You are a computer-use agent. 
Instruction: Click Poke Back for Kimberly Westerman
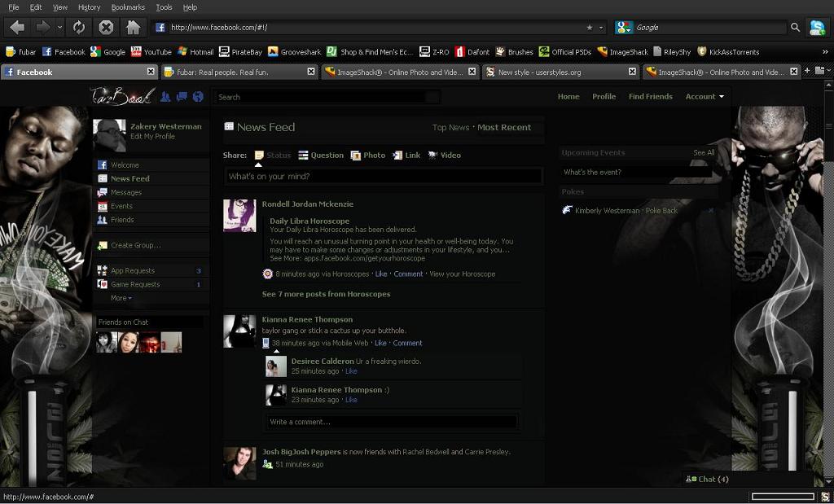pos(661,211)
